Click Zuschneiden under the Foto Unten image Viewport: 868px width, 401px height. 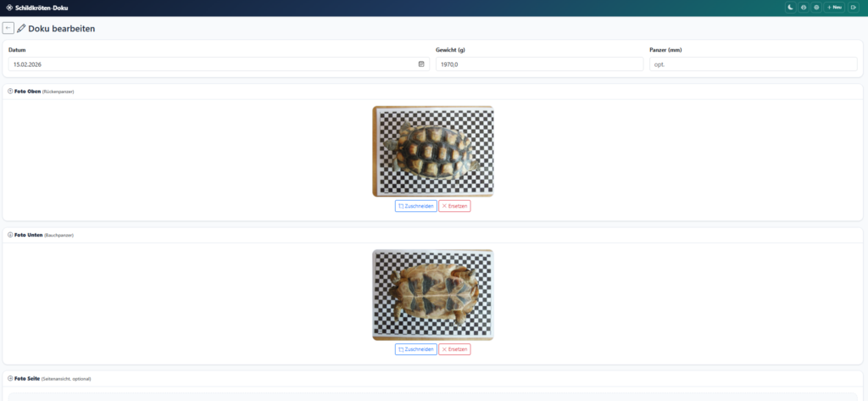click(415, 349)
